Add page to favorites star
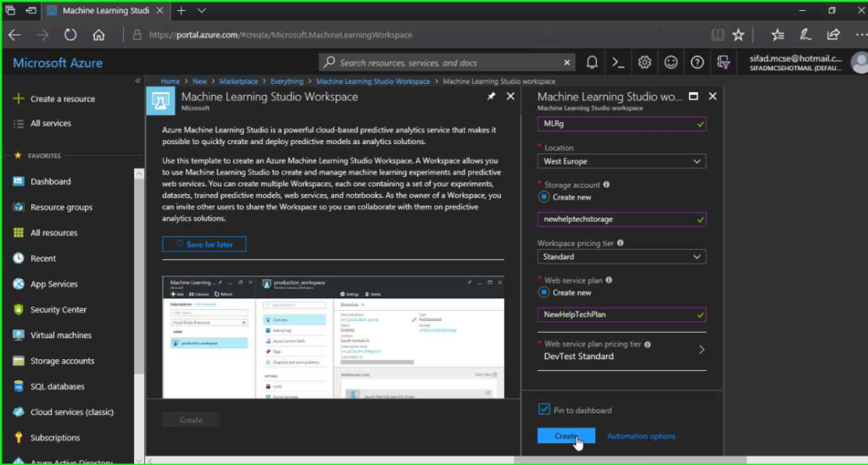 [x=738, y=35]
